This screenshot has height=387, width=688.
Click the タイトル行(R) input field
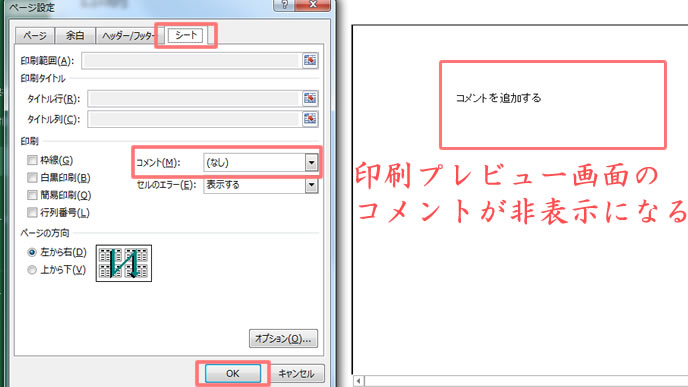(x=194, y=99)
